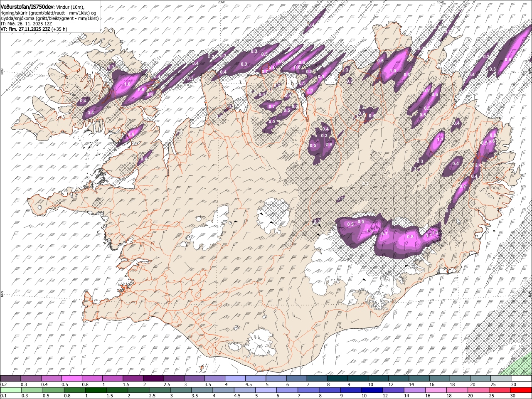The height and width of the screenshot is (399, 532).
Task: Pick the 12 violet swatch in bottom legend row
Action: pyautogui.click(x=393, y=390)
